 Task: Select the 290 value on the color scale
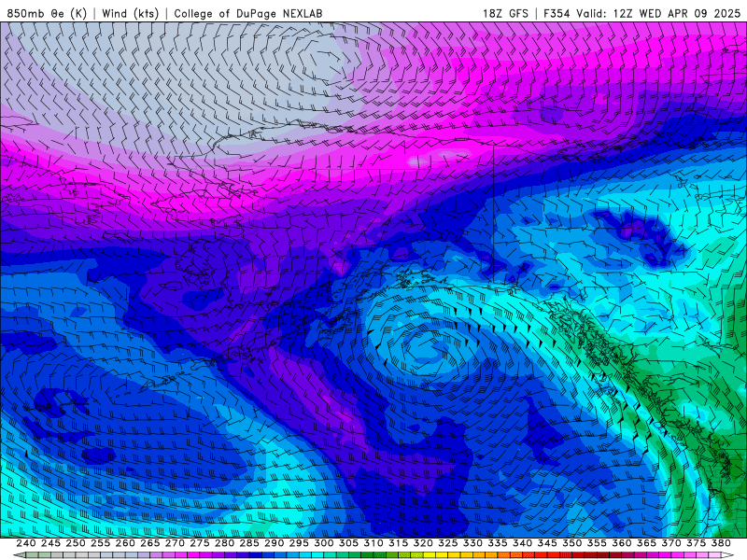274,543
